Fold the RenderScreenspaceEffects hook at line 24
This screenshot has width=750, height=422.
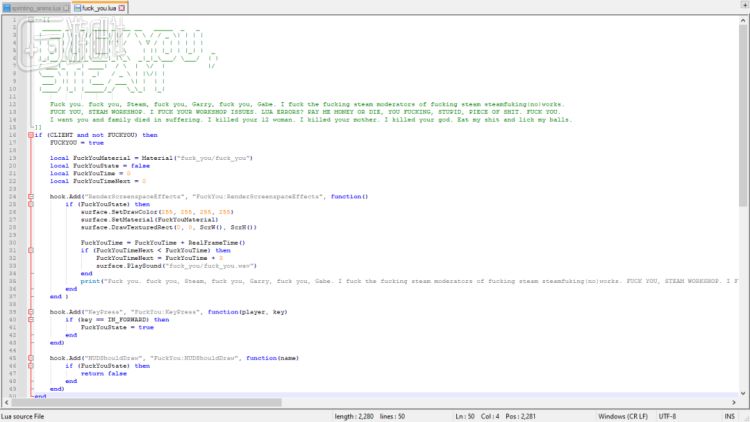point(31,196)
